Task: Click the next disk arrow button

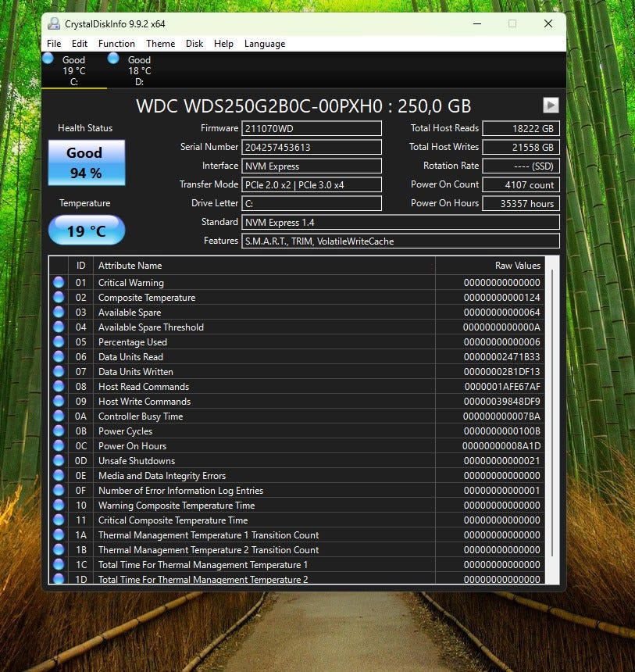Action: 551,105
